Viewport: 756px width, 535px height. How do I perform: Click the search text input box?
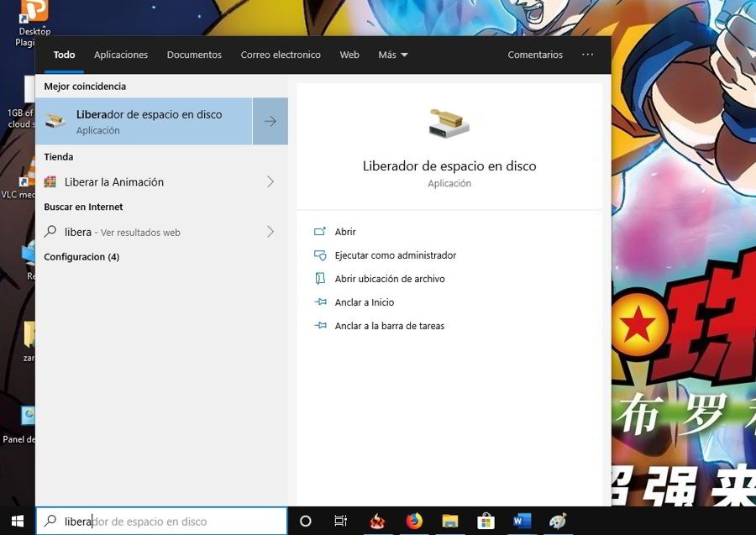[x=168, y=522]
